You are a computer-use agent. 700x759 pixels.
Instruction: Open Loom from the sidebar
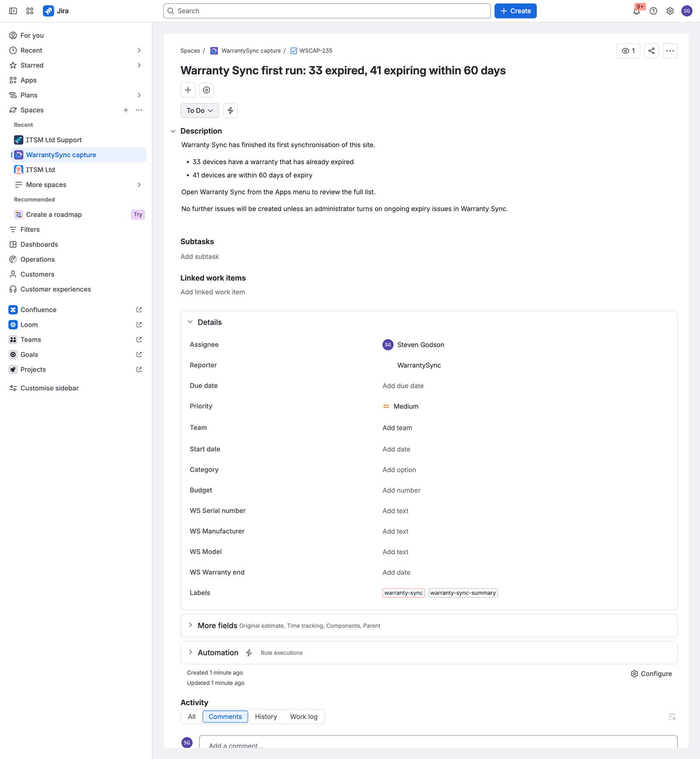pos(29,324)
